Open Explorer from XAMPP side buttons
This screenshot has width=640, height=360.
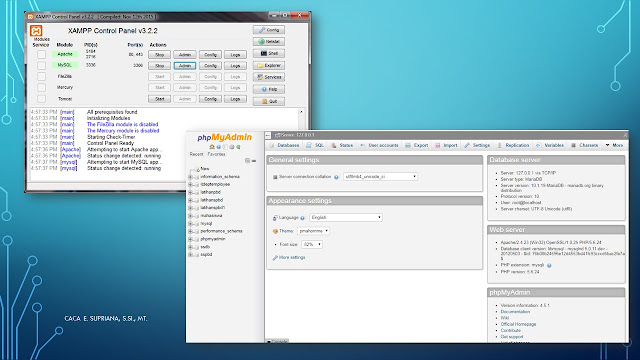pos(269,65)
